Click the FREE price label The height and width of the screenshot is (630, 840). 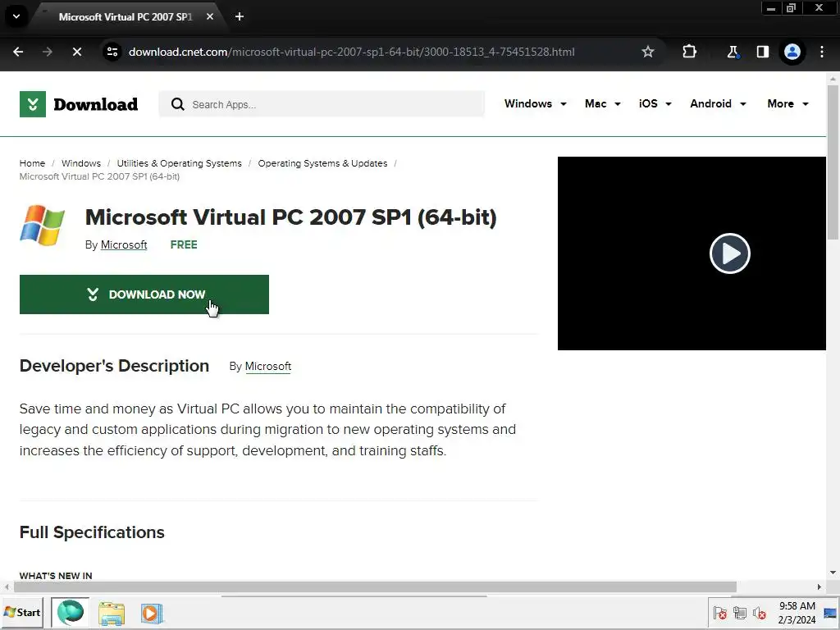pos(184,244)
